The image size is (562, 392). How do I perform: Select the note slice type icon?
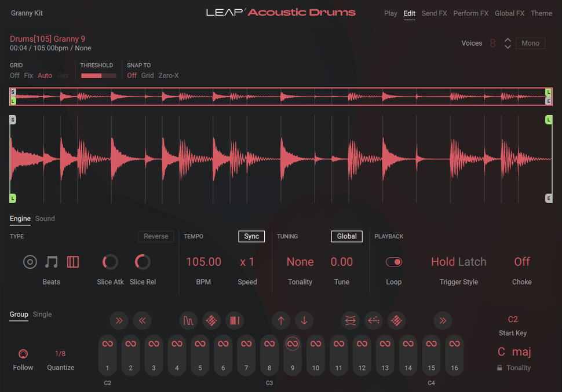pos(51,262)
